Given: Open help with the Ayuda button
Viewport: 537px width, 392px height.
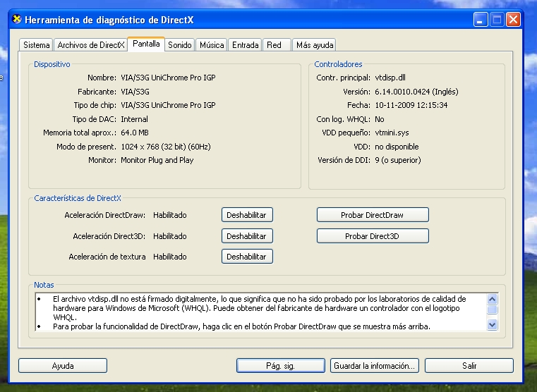Looking at the screenshot, I should click(63, 366).
